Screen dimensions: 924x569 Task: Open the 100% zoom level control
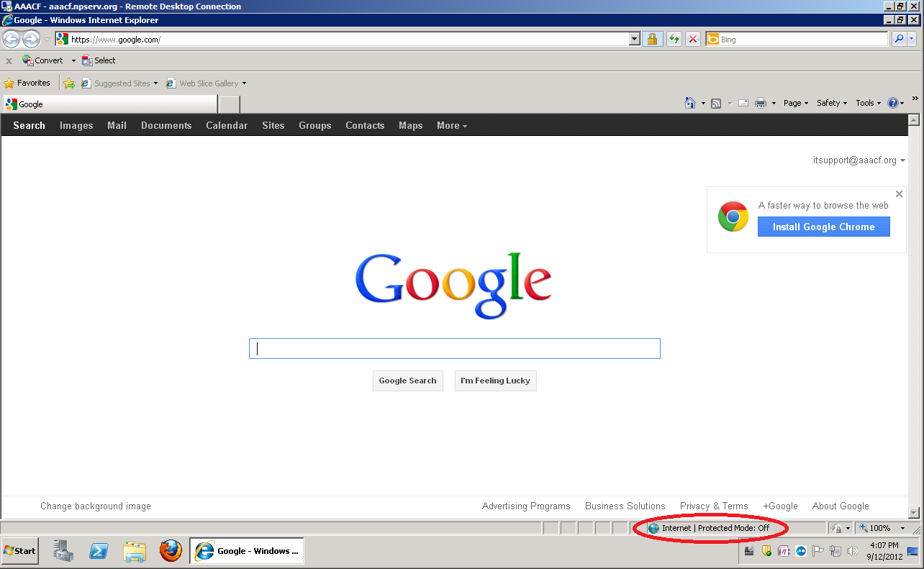(882, 528)
